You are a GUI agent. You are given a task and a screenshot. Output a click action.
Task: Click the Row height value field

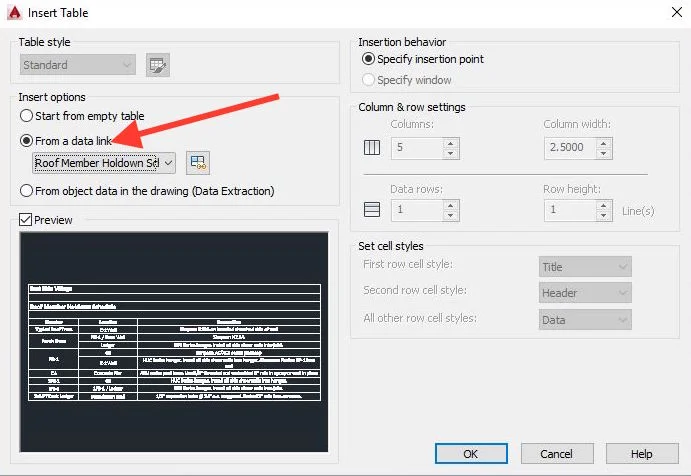570,210
